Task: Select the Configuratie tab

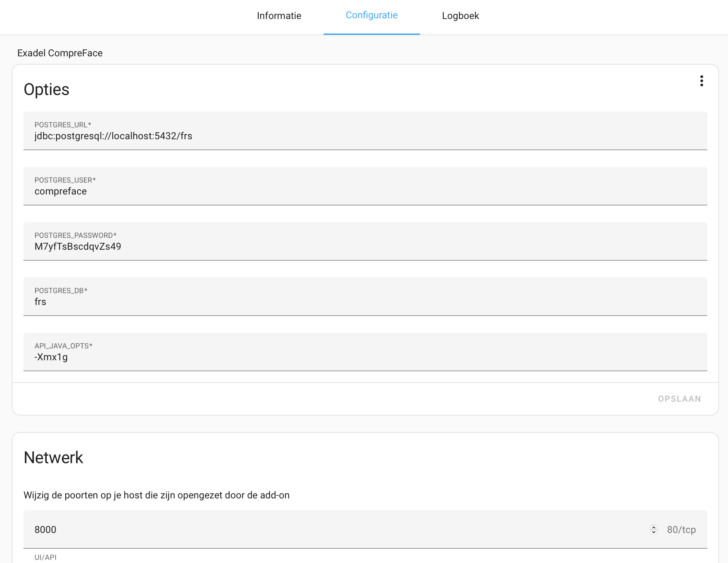Action: tap(372, 15)
